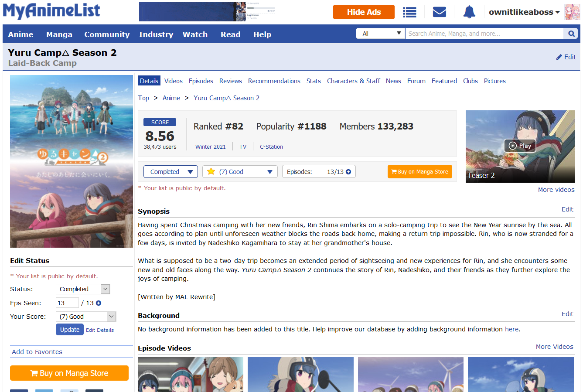Switch to the Episodes tab
This screenshot has height=392, width=583.
201,81
